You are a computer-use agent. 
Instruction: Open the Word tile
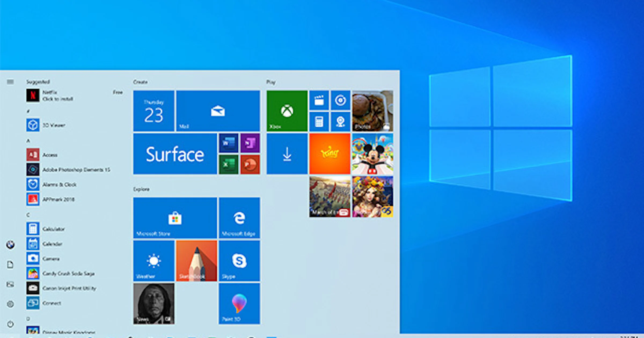point(228,143)
